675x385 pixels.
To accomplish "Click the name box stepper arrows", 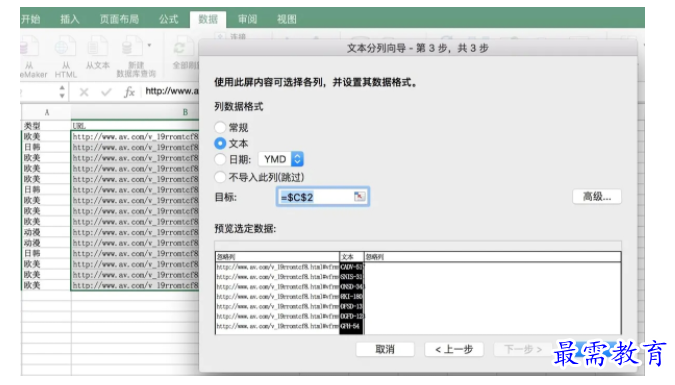I will (x=62, y=91).
